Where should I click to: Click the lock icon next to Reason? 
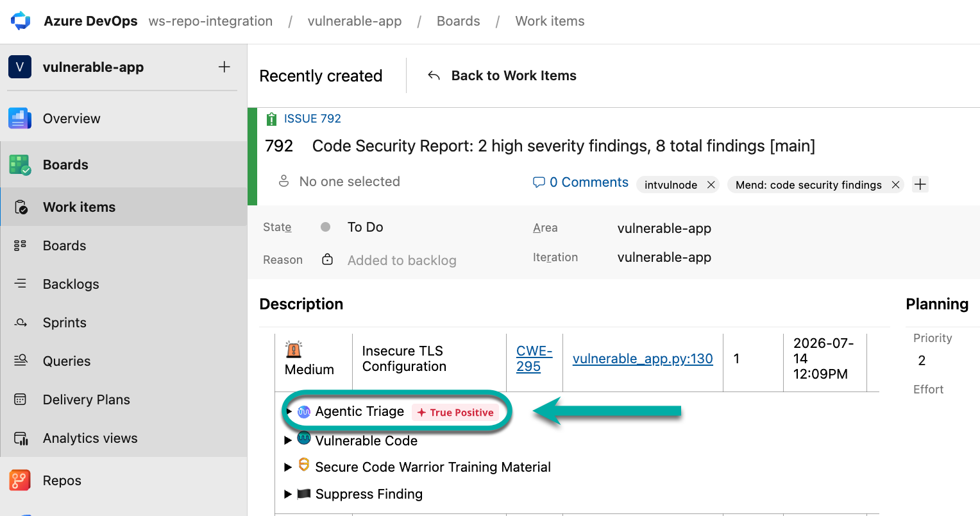(x=327, y=259)
